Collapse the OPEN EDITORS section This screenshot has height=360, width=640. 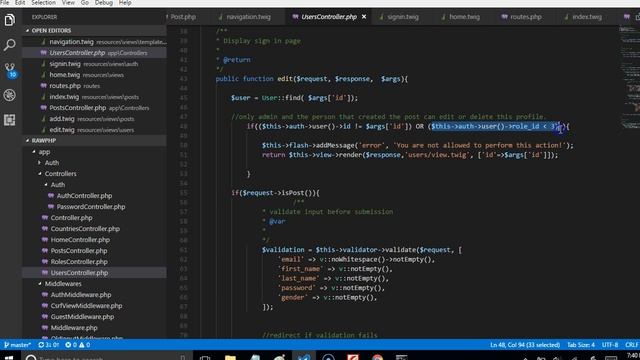[x=94, y=31]
